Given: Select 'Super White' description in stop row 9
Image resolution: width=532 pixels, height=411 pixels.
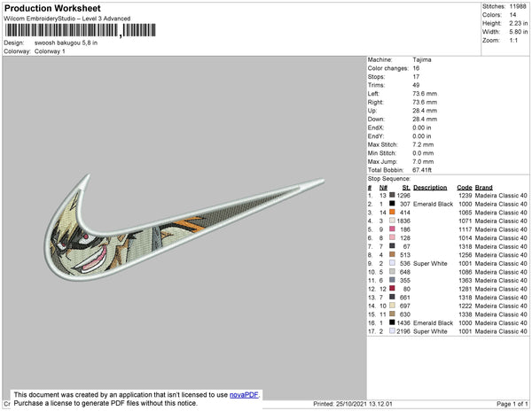Looking at the screenshot, I should tap(430, 263).
